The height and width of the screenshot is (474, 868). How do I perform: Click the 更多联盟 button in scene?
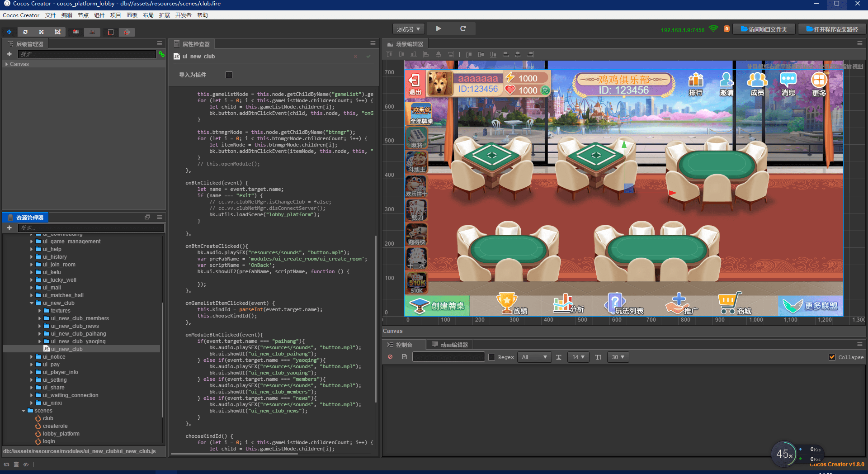[x=811, y=306]
